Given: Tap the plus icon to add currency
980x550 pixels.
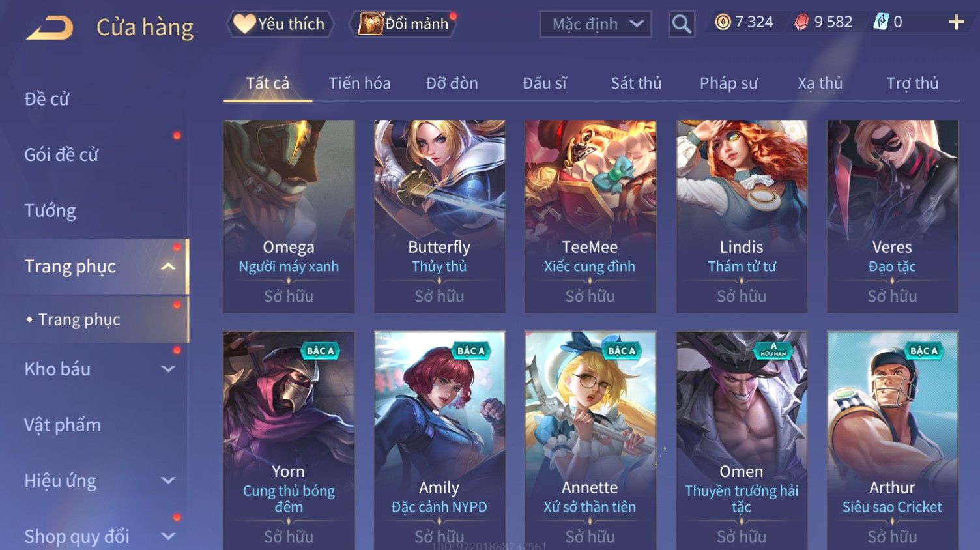Looking at the screenshot, I should coord(956,22).
